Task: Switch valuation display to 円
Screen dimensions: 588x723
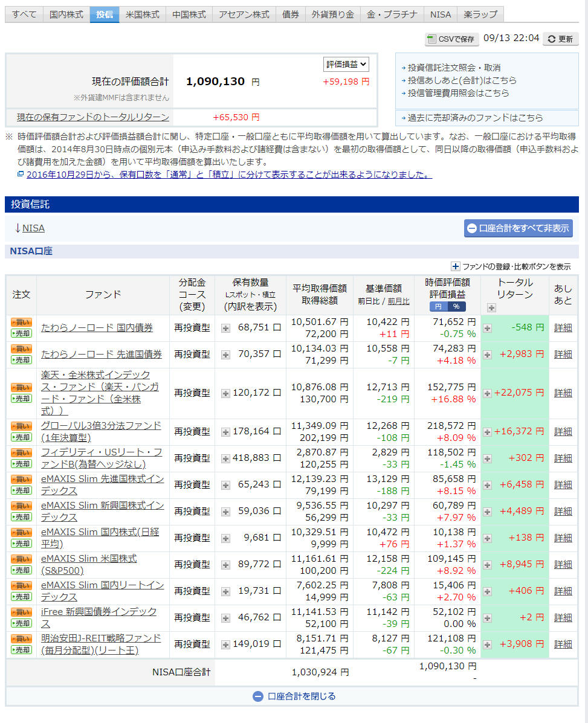Action: [438, 307]
